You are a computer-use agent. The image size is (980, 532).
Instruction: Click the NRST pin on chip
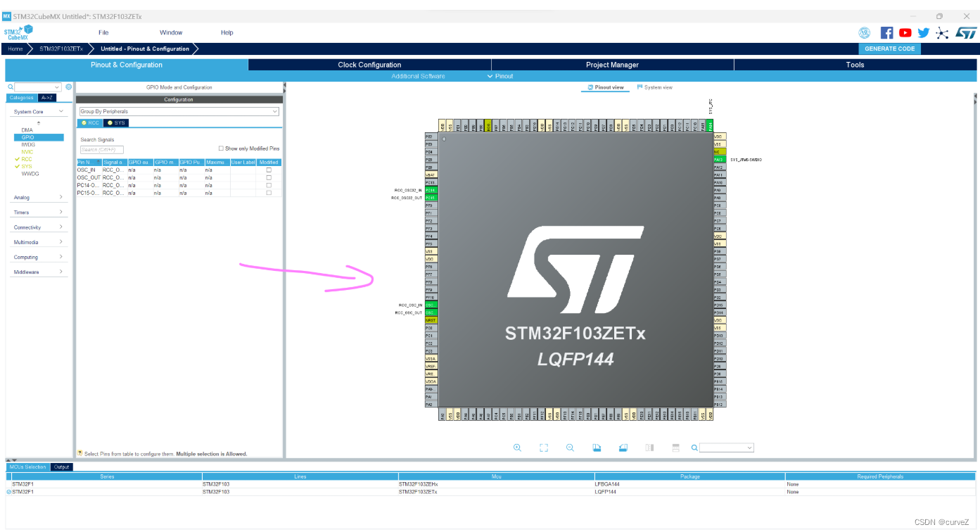click(x=431, y=320)
